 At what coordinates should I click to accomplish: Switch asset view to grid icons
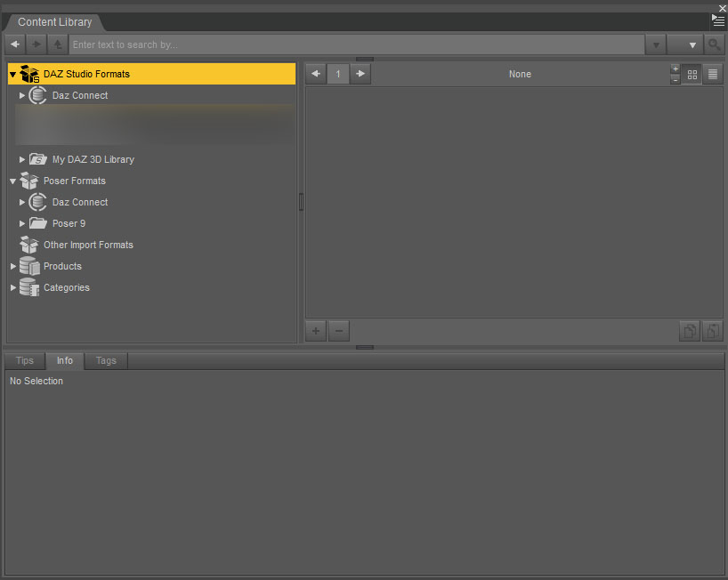click(x=692, y=74)
